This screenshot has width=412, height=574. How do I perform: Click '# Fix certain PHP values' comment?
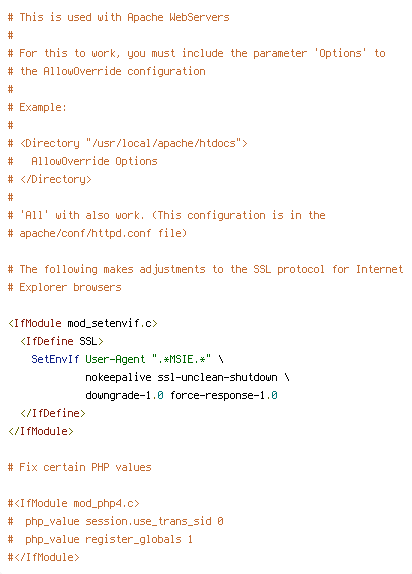click(x=79, y=467)
